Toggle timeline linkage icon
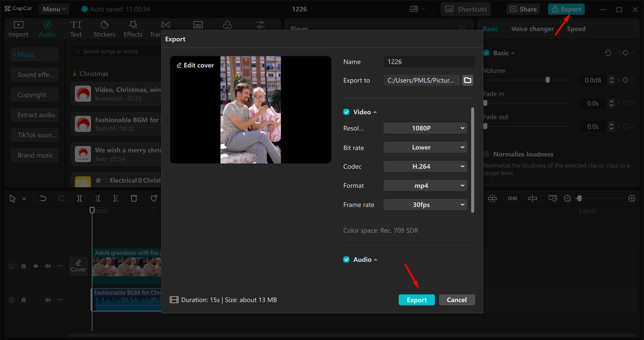 click(x=512, y=198)
